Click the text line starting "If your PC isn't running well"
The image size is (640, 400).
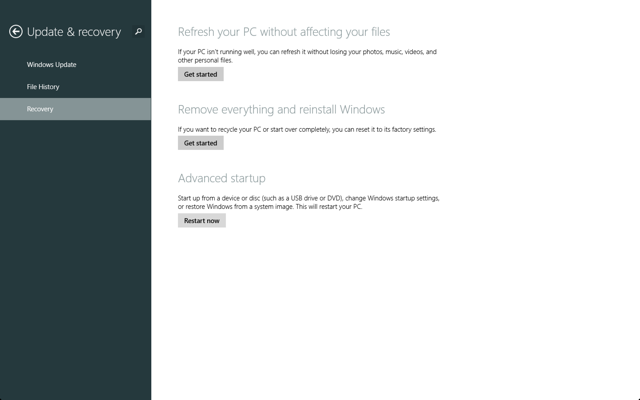click(x=306, y=51)
